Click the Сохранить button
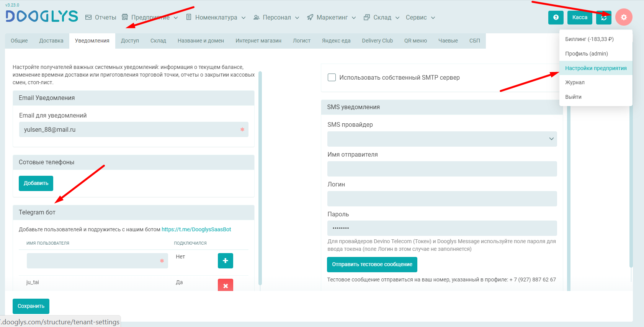This screenshot has width=644, height=327. [31, 306]
